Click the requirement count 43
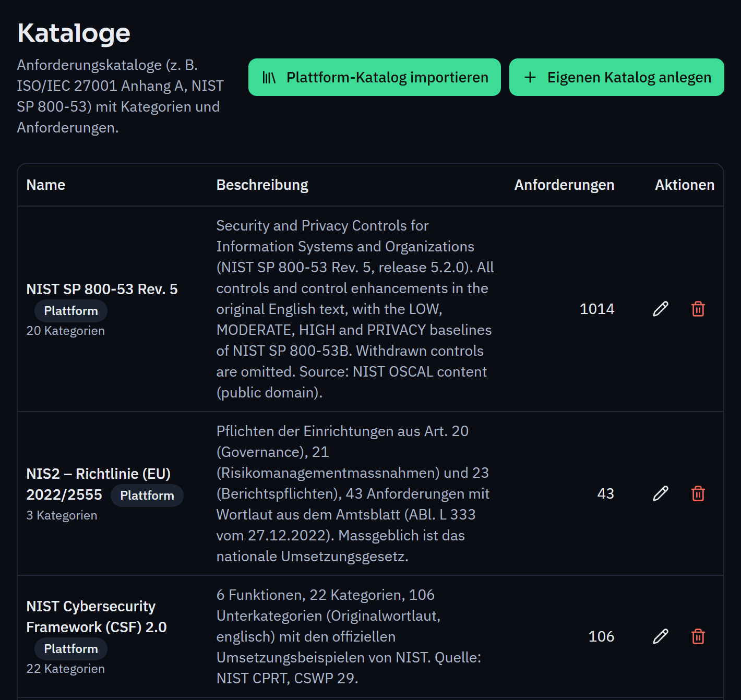 point(606,493)
